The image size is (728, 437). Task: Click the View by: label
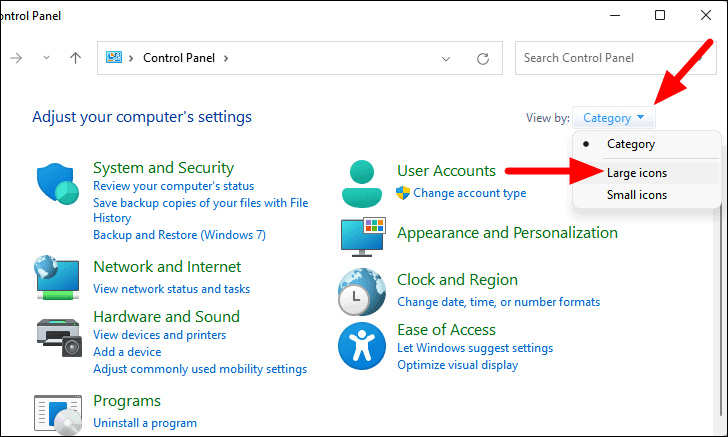pyautogui.click(x=547, y=118)
